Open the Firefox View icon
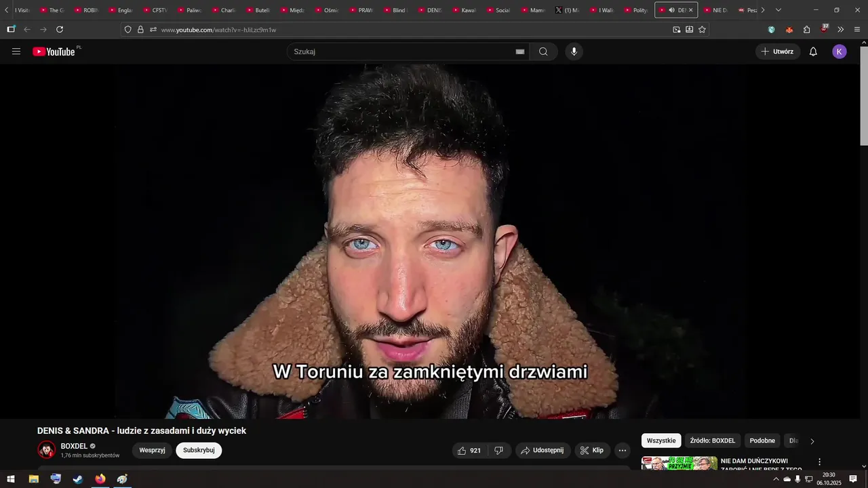The image size is (868, 488). click(x=11, y=29)
